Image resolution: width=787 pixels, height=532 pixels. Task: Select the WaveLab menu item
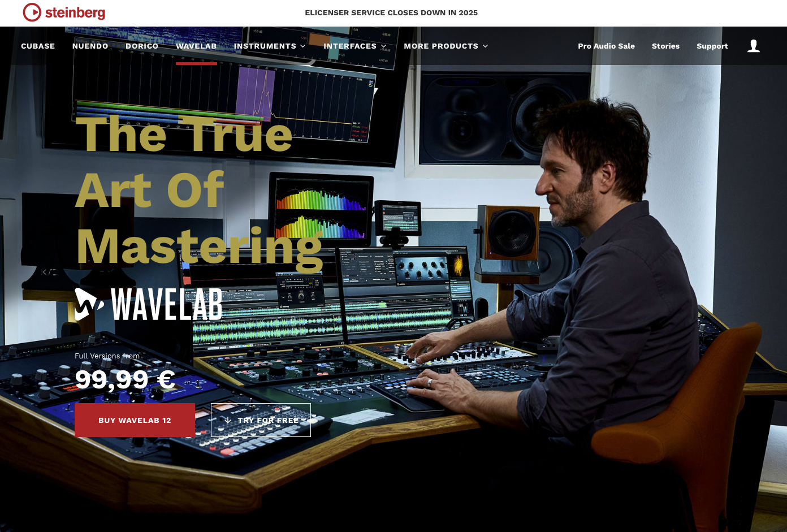pyautogui.click(x=196, y=46)
